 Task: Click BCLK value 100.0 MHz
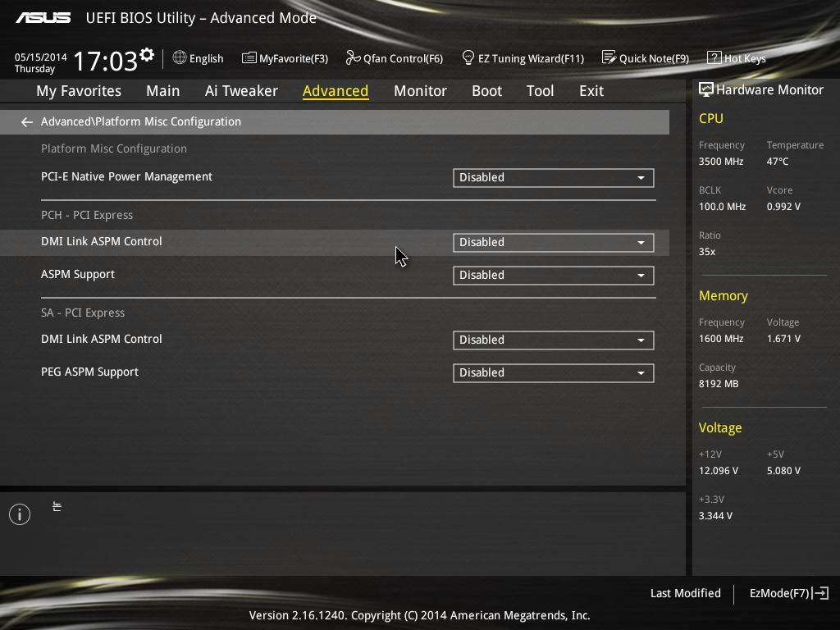click(x=722, y=206)
